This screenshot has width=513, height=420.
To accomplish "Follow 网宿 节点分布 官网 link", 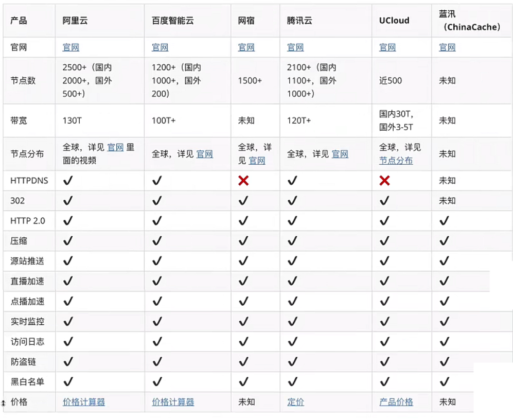I will click(257, 161).
